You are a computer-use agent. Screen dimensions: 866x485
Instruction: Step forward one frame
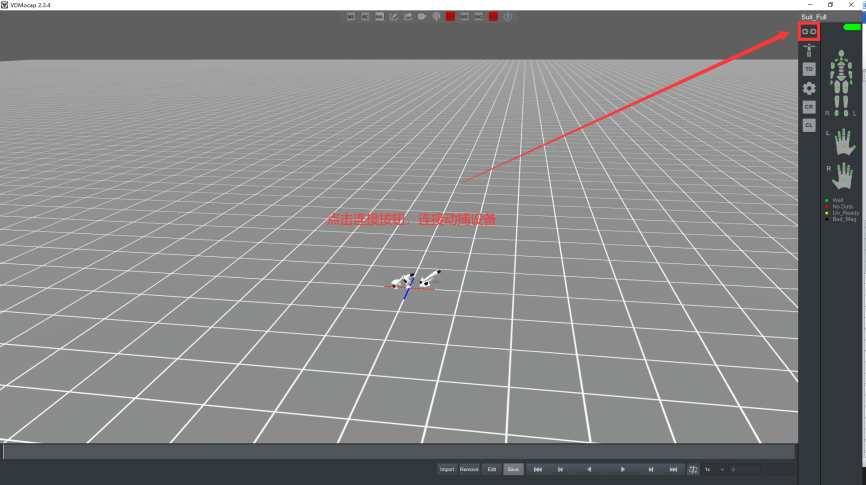point(651,470)
